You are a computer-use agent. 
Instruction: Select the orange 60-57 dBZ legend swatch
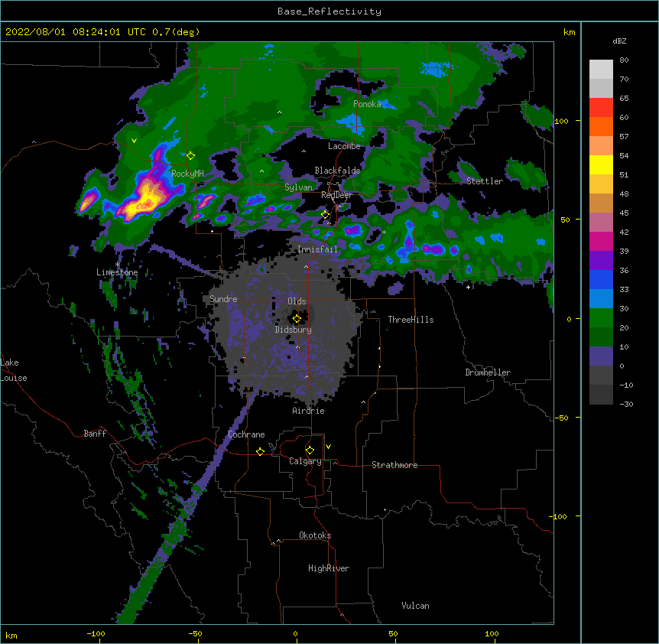(601, 126)
